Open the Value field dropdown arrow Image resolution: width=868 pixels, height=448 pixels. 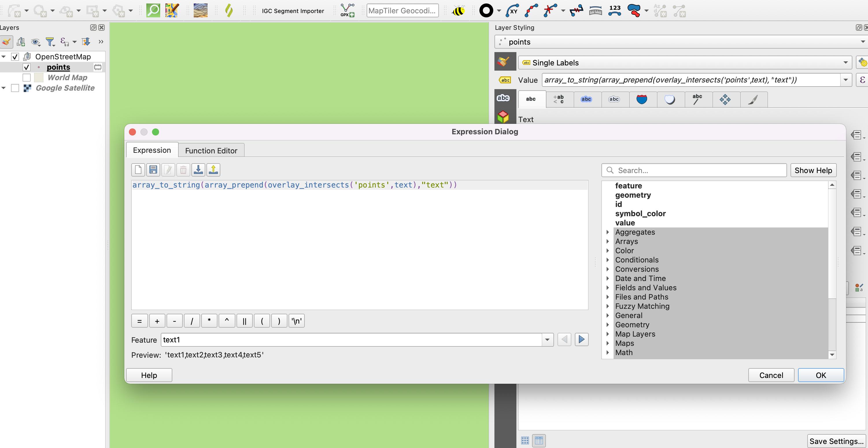(845, 80)
